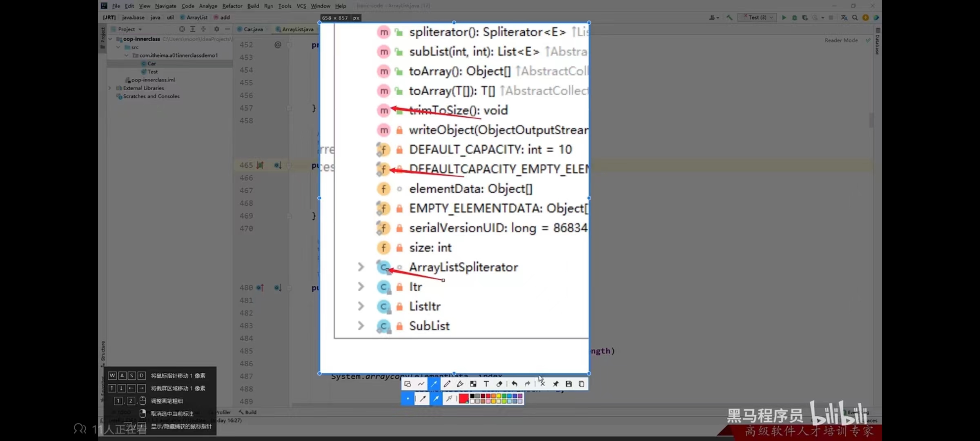This screenshot has height=441, width=980.
Task: Select the highlighter marker tool
Action: point(460,384)
